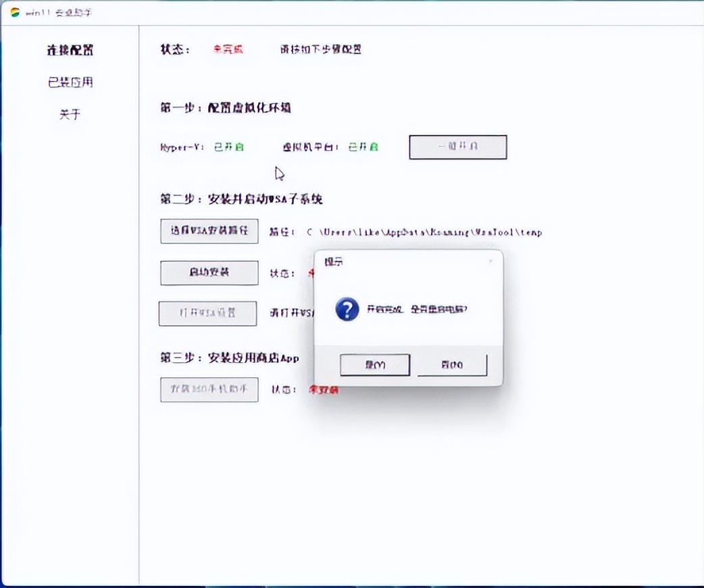Open the 已装应用 page
Image resolution: width=704 pixels, height=588 pixels.
pos(72,81)
